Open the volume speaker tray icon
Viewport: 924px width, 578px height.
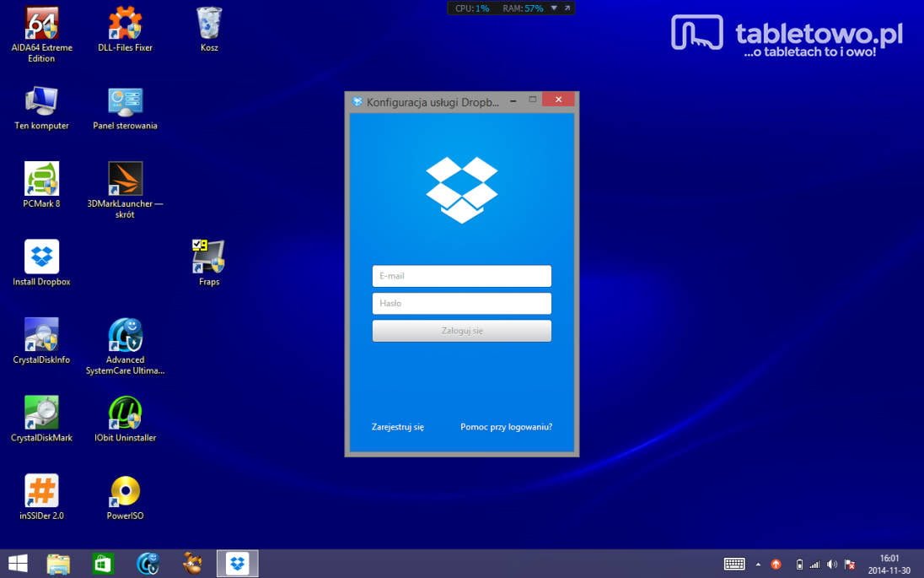[832, 564]
